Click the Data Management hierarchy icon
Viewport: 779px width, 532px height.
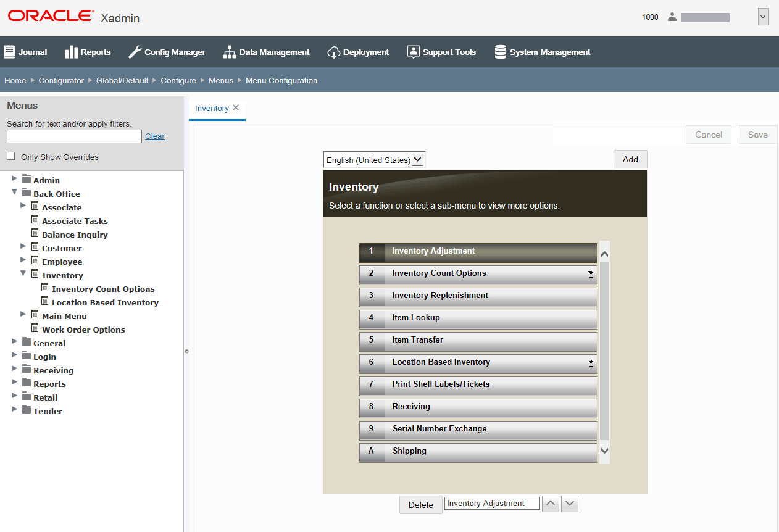pyautogui.click(x=230, y=52)
